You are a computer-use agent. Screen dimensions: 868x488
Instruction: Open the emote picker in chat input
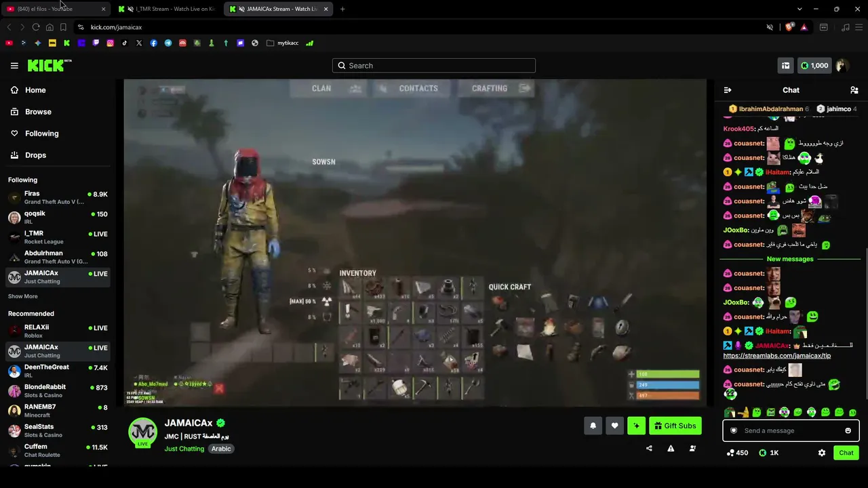click(x=848, y=430)
